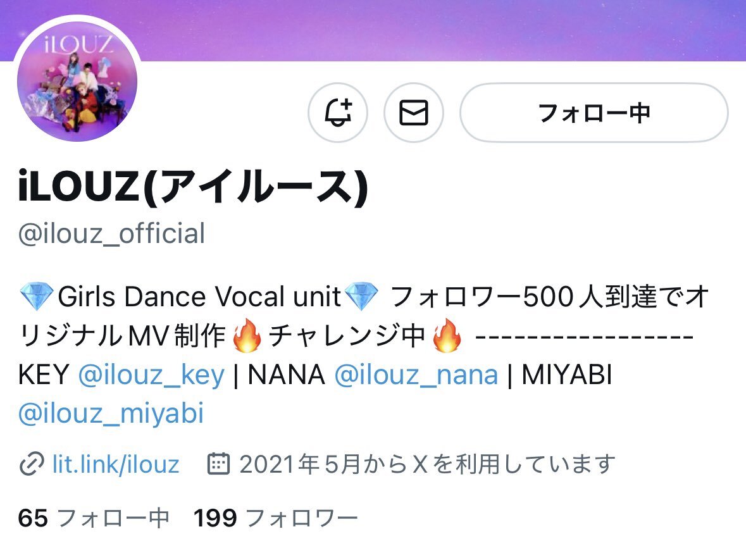The image size is (746, 560).
Task: Open the lit.link/ilouz website link
Action: [116, 464]
